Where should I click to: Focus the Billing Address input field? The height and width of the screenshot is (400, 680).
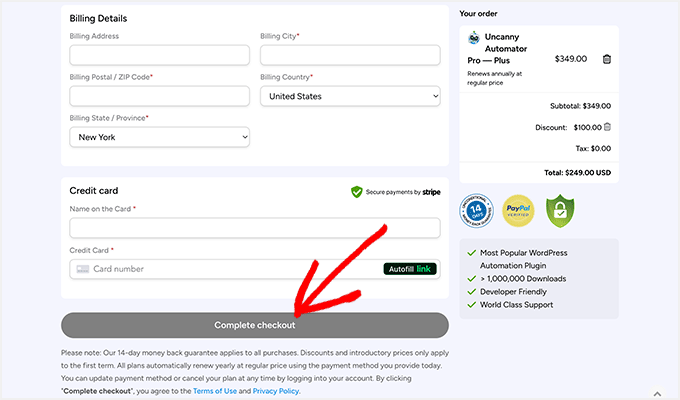pyautogui.click(x=159, y=55)
